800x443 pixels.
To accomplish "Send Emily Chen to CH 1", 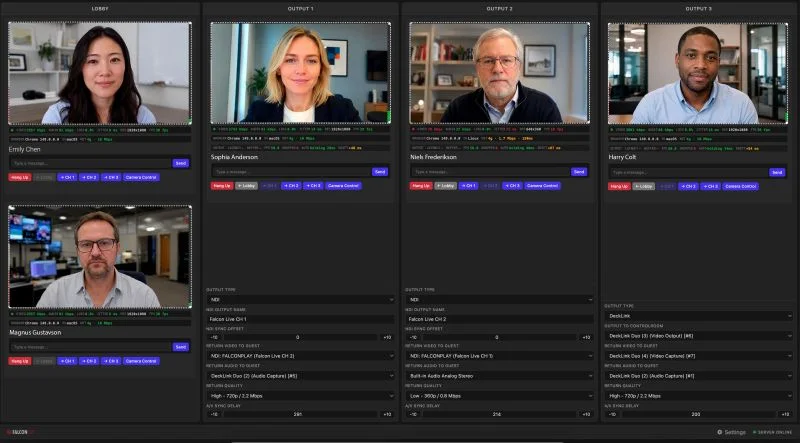I will [x=67, y=177].
